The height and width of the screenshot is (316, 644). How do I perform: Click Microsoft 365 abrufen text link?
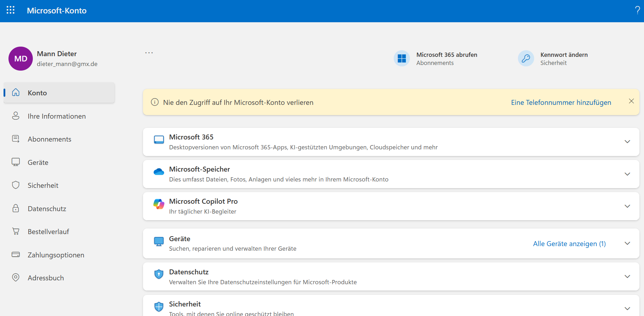point(447,55)
